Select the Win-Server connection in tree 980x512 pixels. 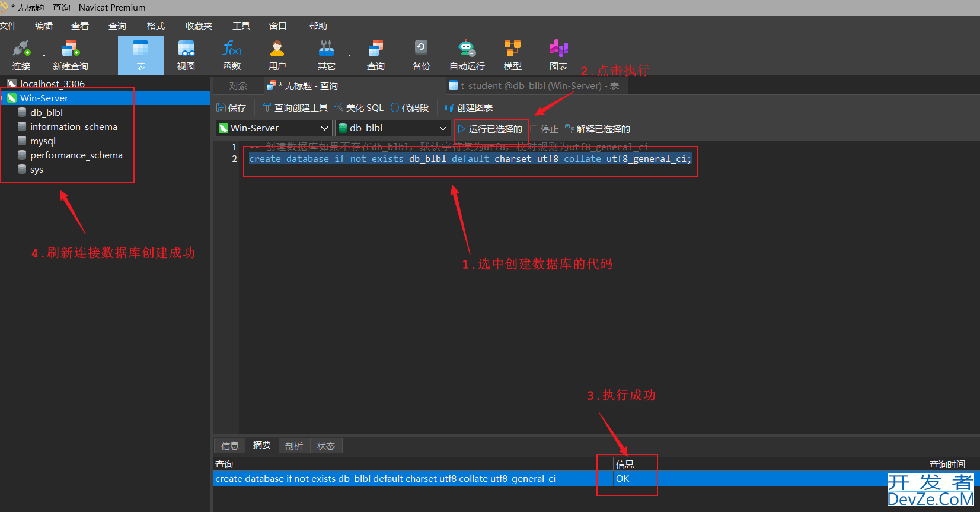point(44,98)
